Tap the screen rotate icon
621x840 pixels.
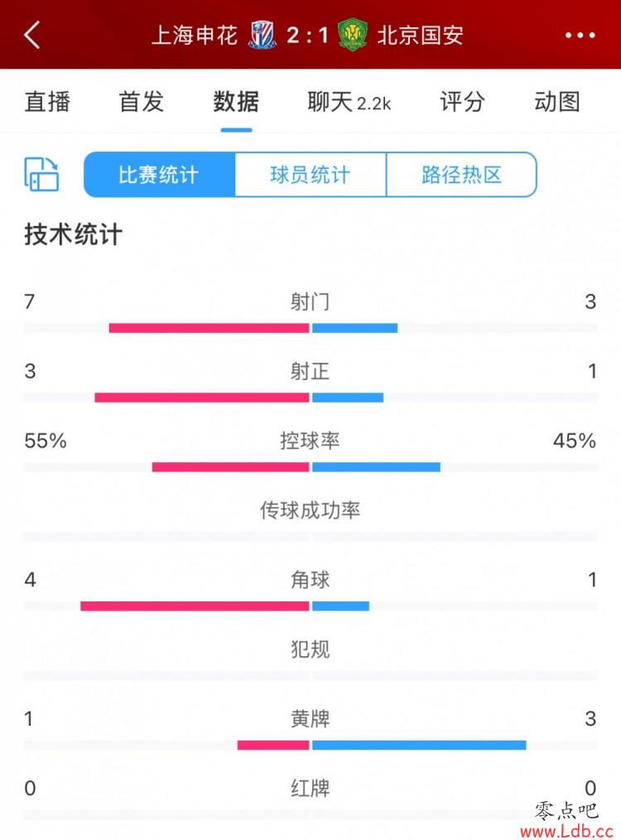point(41,174)
